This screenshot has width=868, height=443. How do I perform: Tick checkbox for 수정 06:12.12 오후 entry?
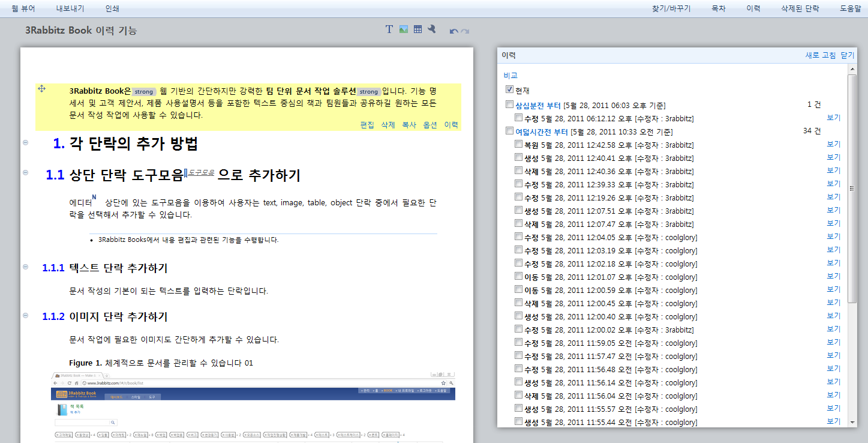point(519,118)
